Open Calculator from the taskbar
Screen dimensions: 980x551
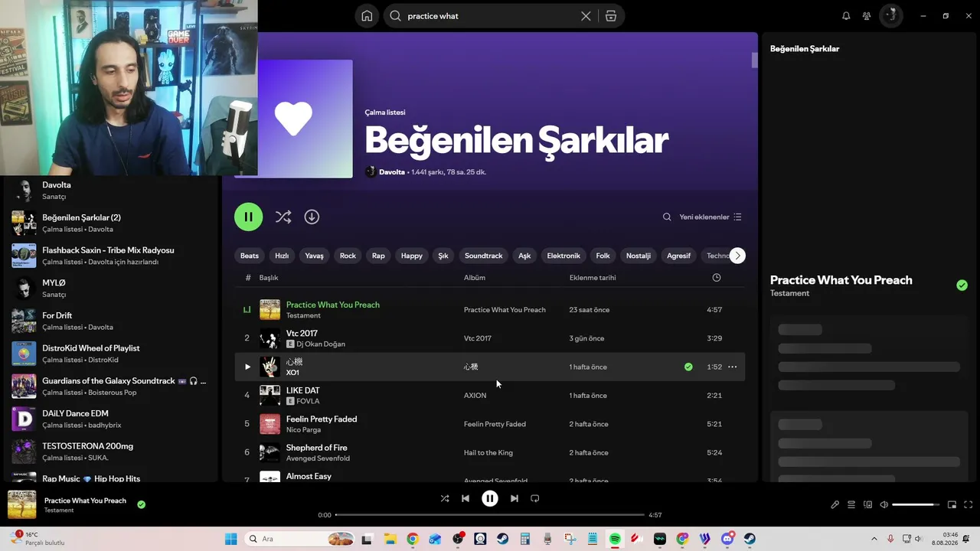tap(525, 539)
